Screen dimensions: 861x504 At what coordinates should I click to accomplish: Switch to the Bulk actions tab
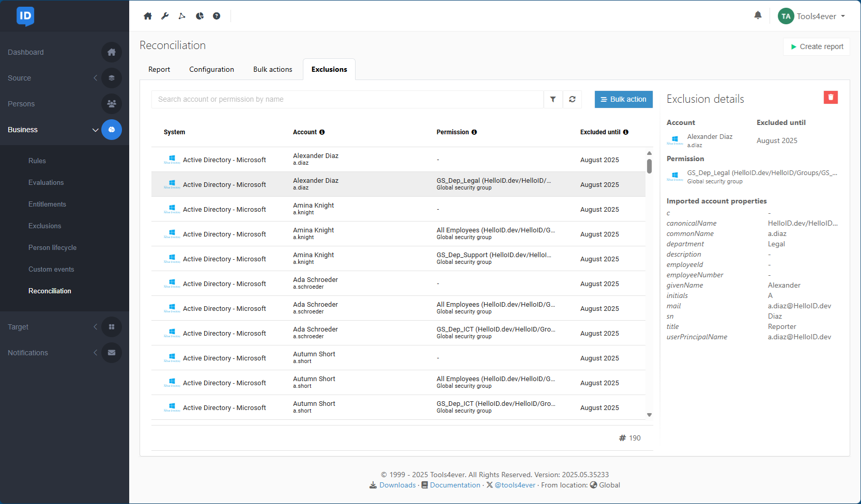coord(273,69)
